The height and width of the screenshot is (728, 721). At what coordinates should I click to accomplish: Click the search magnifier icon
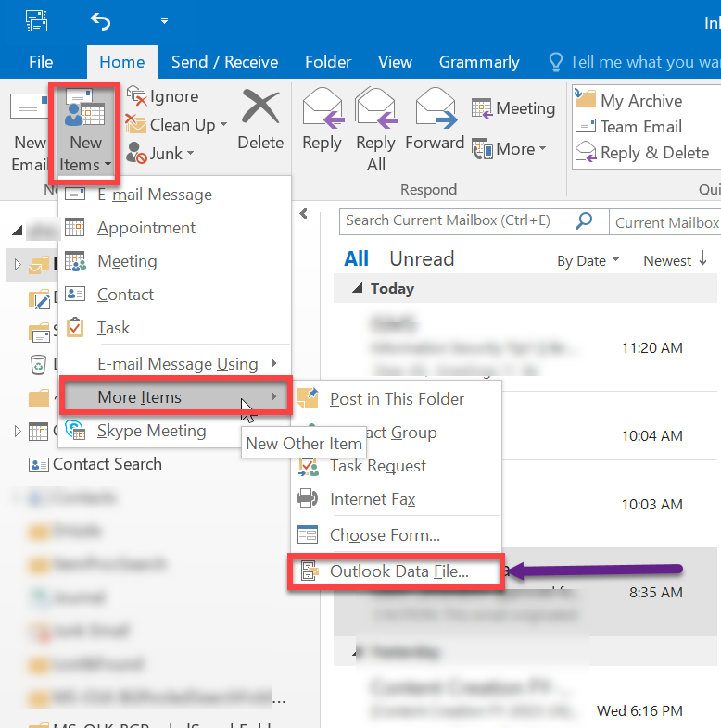pyautogui.click(x=584, y=221)
